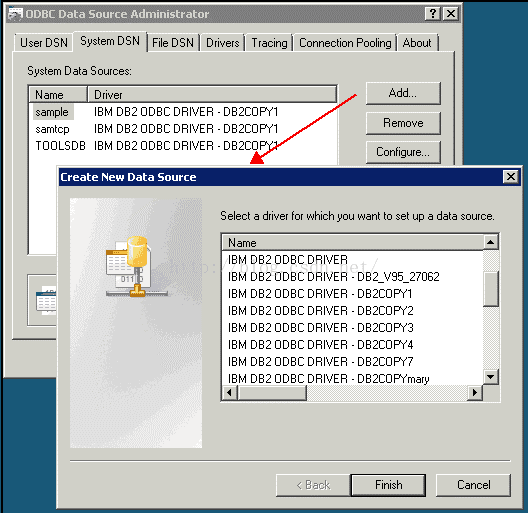
Task: Click the driver list scroll down arrow
Action: (491, 377)
